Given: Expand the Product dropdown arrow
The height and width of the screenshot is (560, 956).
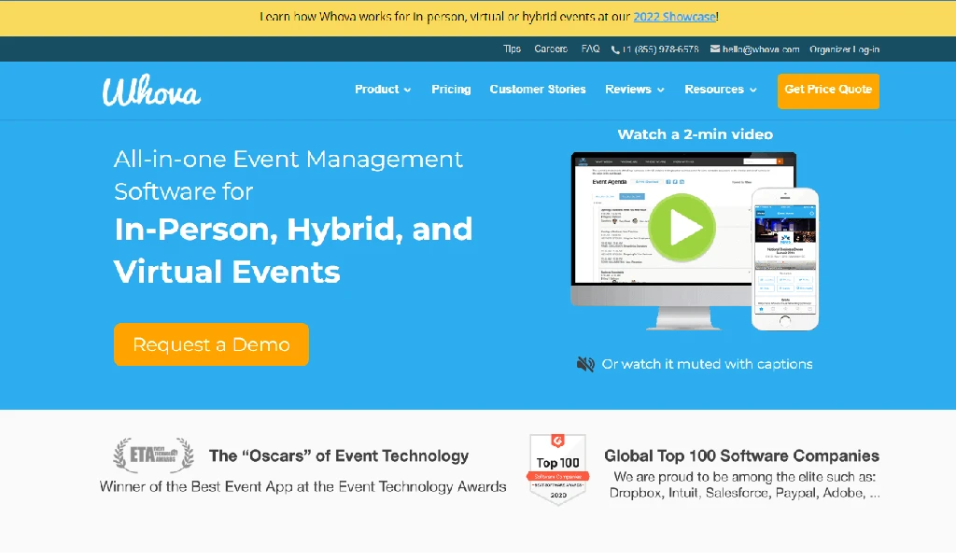Looking at the screenshot, I should (407, 91).
